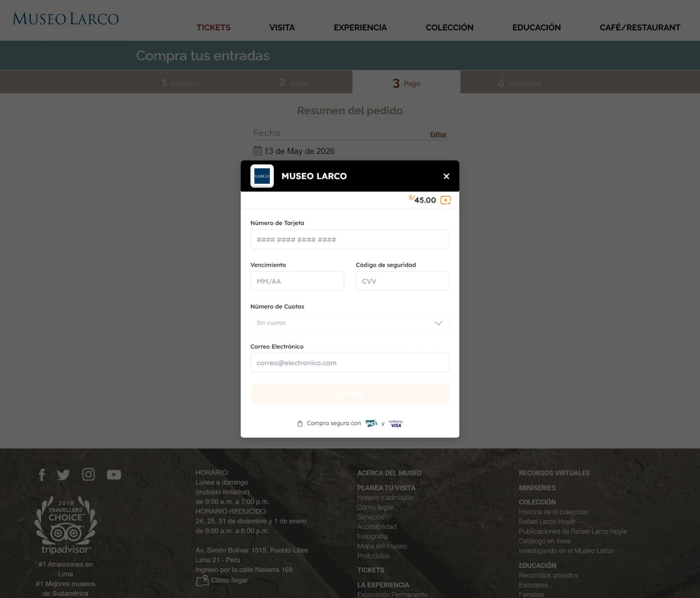This screenshot has height=598, width=700.
Task: Open Rafael Larco Hoyle footer link
Action: click(x=547, y=522)
